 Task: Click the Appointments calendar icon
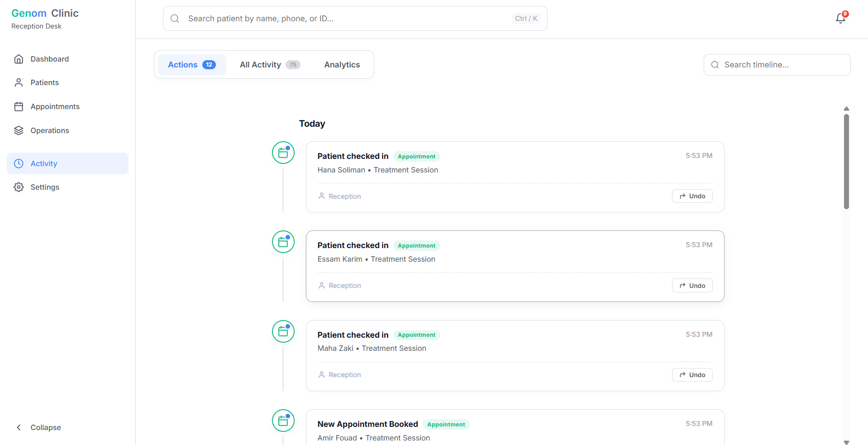(x=19, y=106)
